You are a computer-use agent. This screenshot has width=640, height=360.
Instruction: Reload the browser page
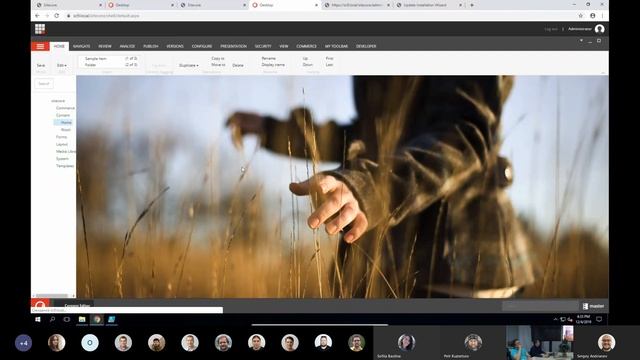coord(57,16)
